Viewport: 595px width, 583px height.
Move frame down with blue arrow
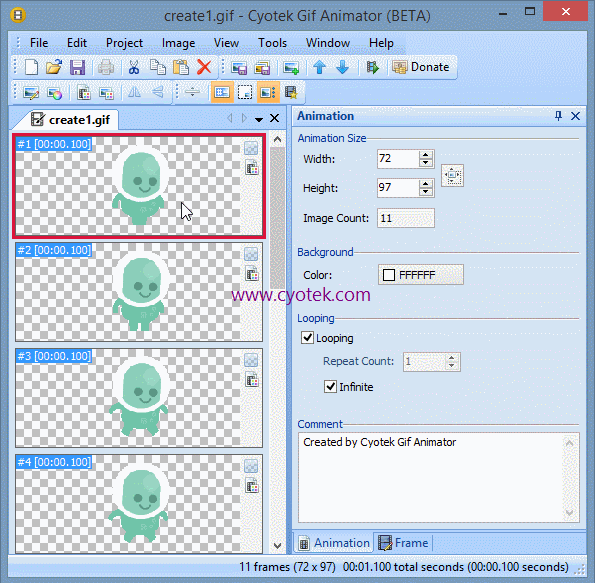[x=342, y=68]
